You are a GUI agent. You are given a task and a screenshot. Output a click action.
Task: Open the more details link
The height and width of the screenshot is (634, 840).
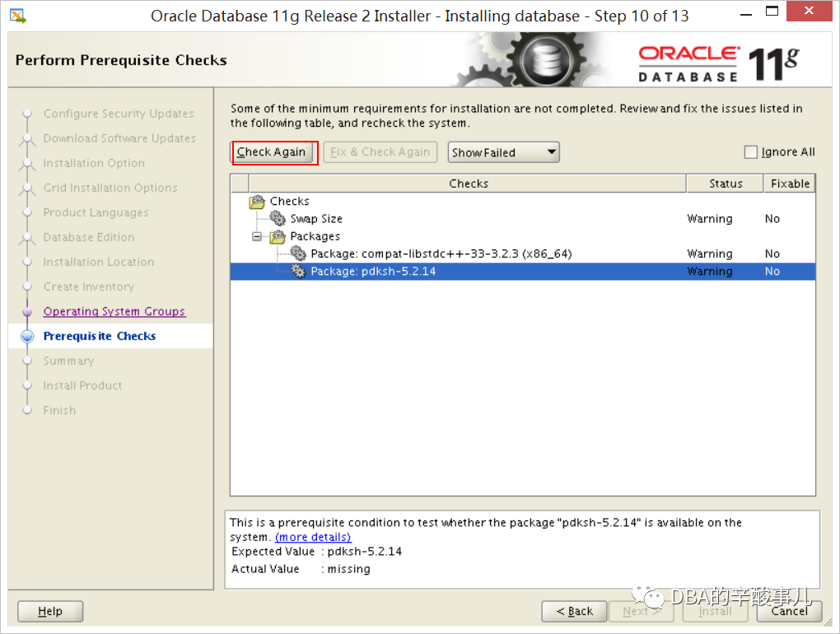tap(313, 537)
